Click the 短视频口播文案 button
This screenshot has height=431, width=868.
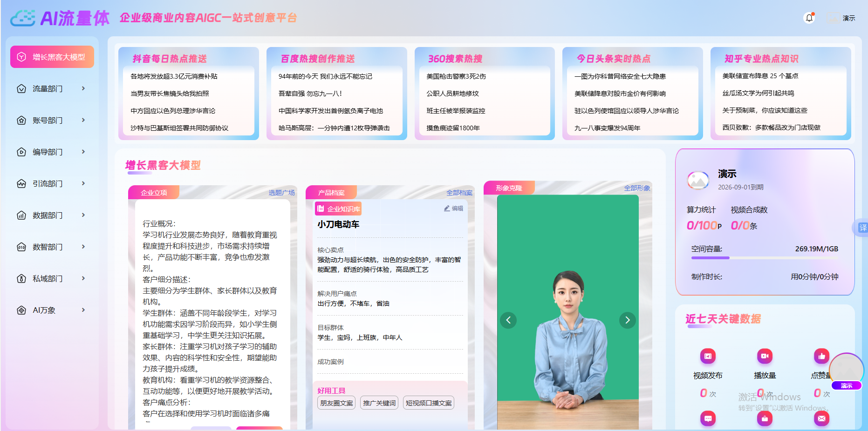click(x=428, y=403)
